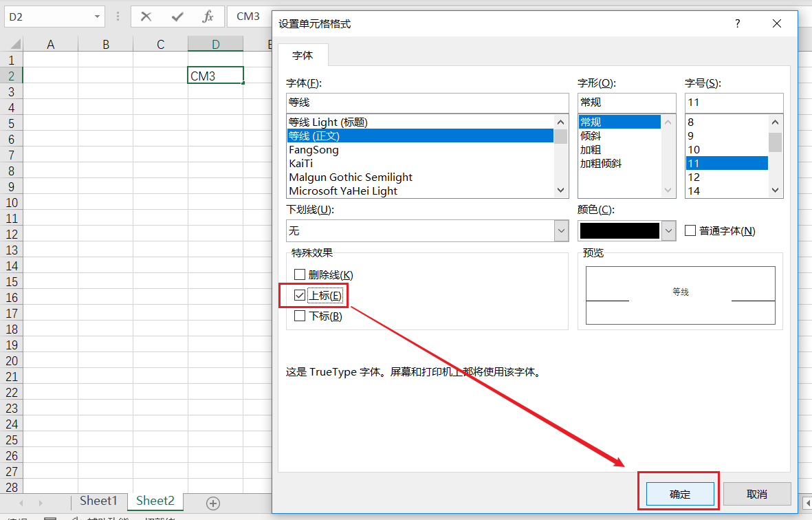
Task: Click the insert function fx icon
Action: point(208,17)
